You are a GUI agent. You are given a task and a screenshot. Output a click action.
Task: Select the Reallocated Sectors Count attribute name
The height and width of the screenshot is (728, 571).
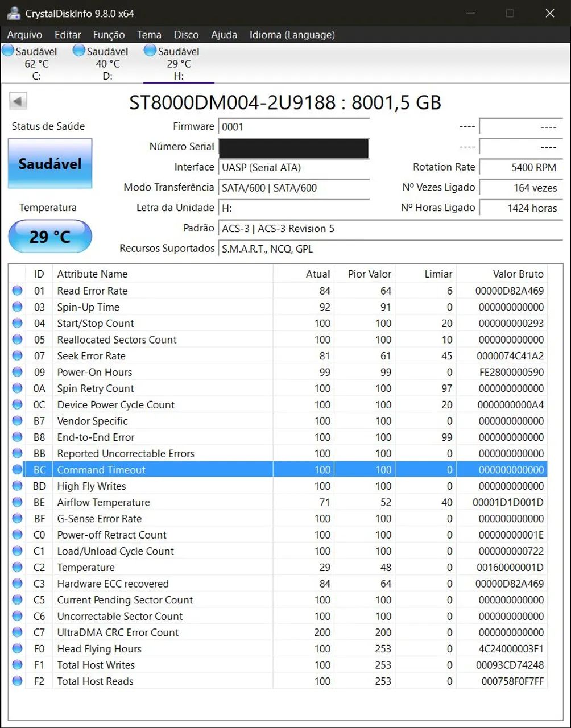pos(117,340)
